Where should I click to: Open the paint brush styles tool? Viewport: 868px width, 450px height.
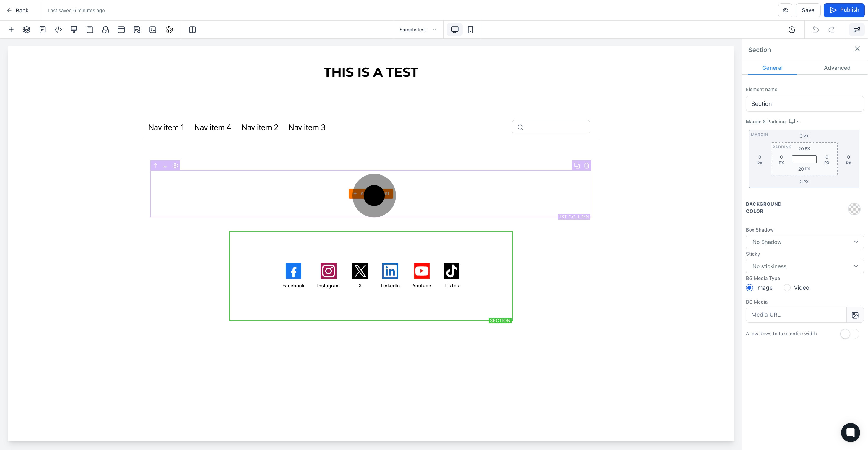click(x=74, y=30)
